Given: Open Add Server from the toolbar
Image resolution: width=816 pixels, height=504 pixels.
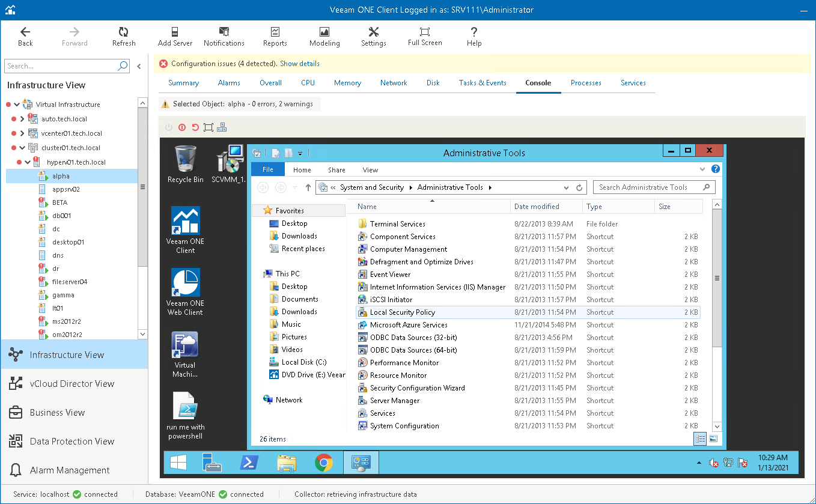Looking at the screenshot, I should point(175,36).
